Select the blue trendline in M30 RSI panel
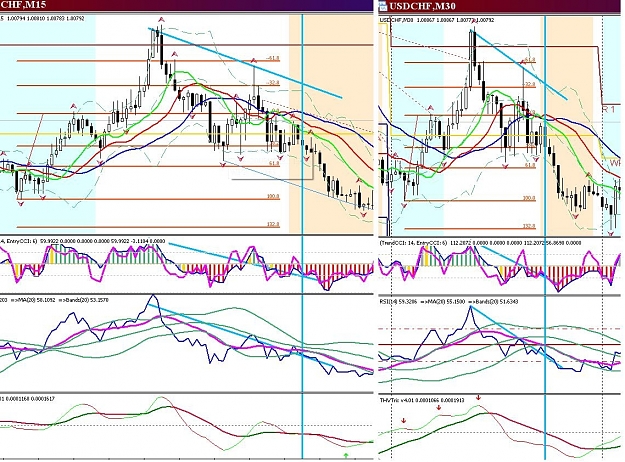 (516, 337)
